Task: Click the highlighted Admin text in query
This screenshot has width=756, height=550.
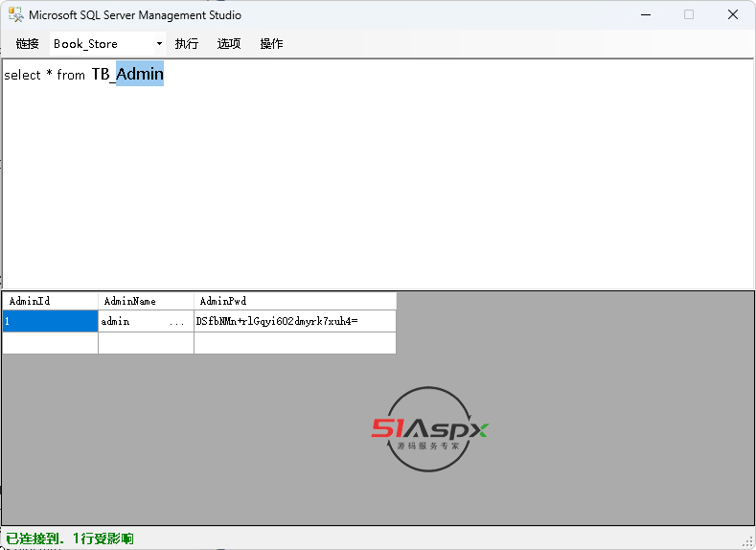Action: (x=140, y=74)
